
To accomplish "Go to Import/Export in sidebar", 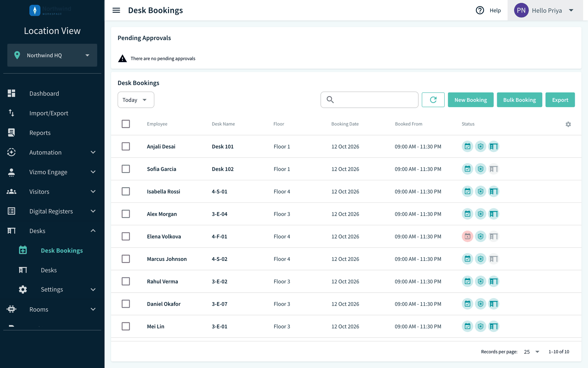I will point(52,113).
